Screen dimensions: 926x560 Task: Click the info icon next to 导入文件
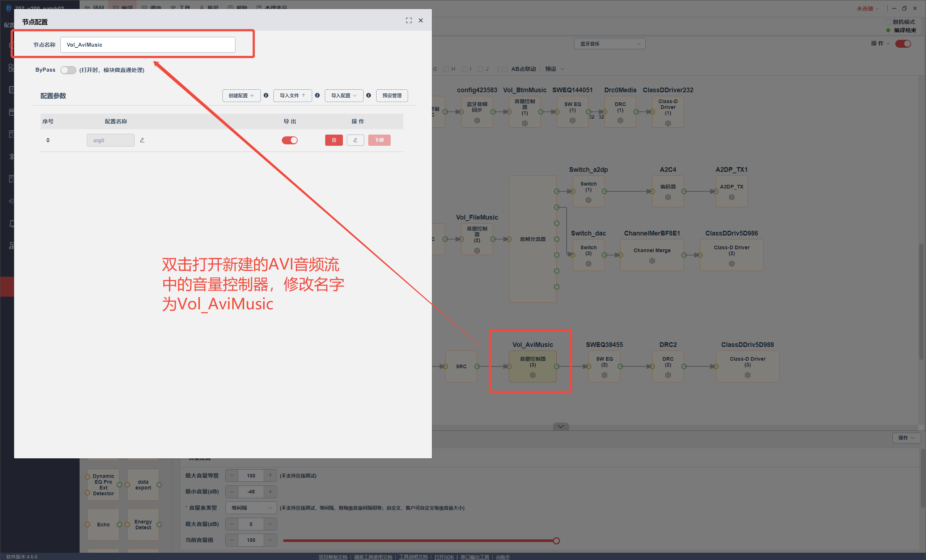pyautogui.click(x=317, y=96)
